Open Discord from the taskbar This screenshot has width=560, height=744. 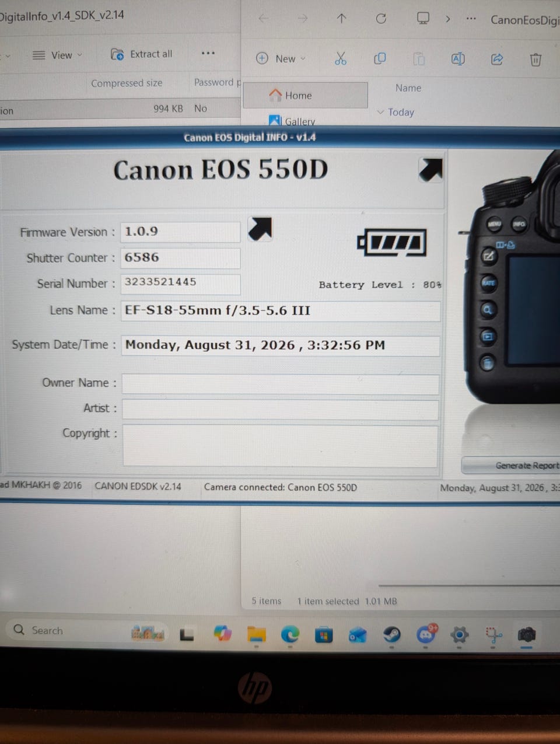tap(426, 634)
